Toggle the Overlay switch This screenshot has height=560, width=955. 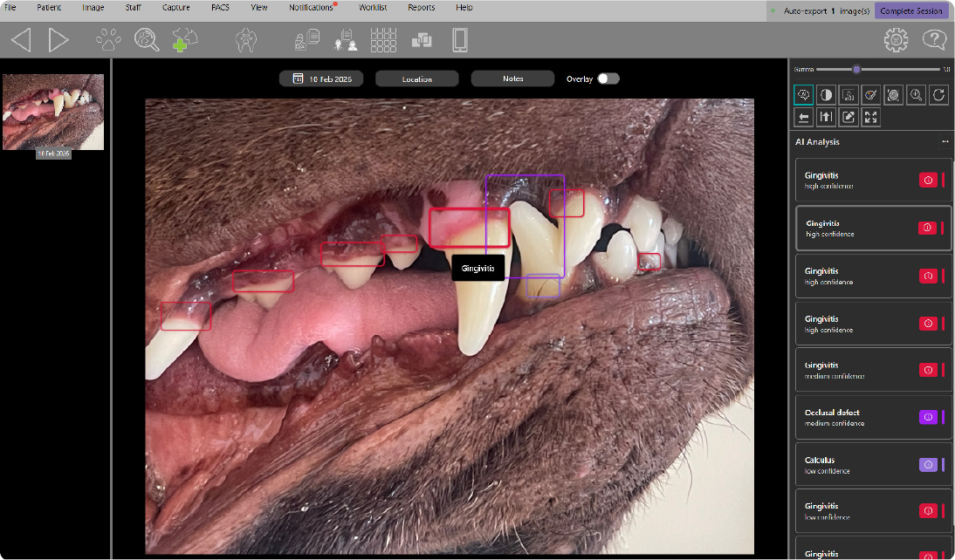pyautogui.click(x=608, y=79)
